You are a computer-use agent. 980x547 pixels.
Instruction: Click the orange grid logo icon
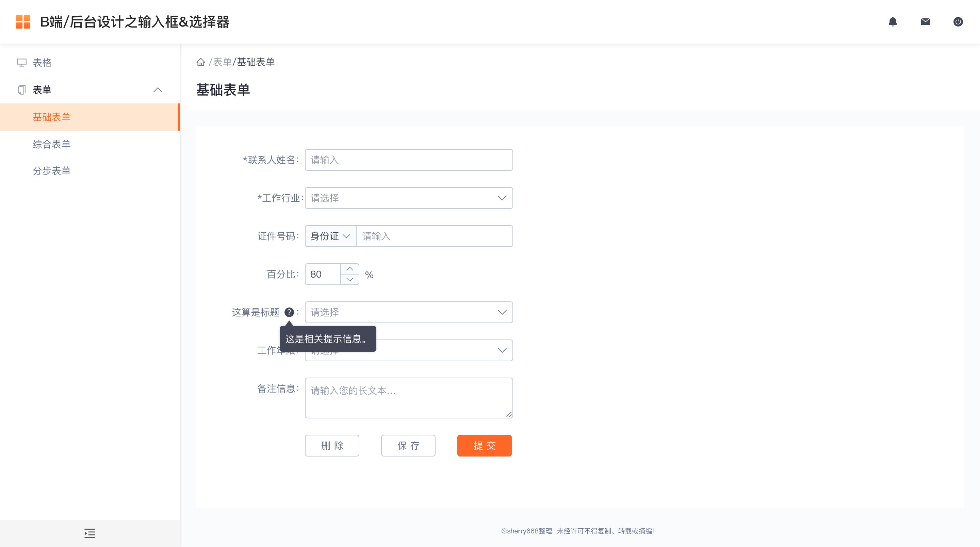[x=23, y=22]
